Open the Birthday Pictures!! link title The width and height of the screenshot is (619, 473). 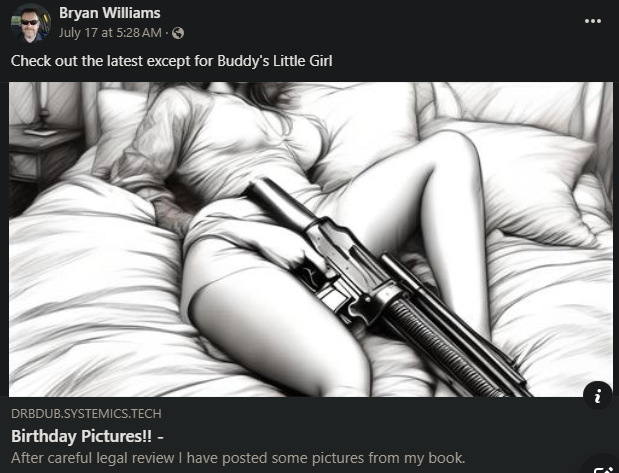coord(87,436)
